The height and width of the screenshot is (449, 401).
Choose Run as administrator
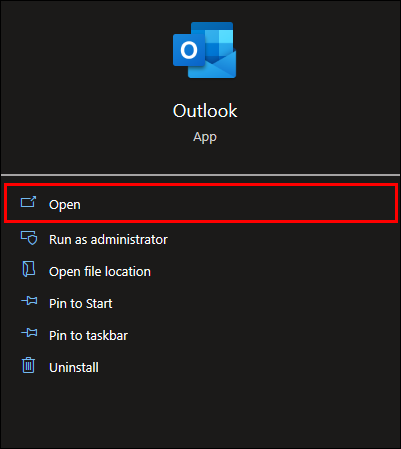[108, 240]
